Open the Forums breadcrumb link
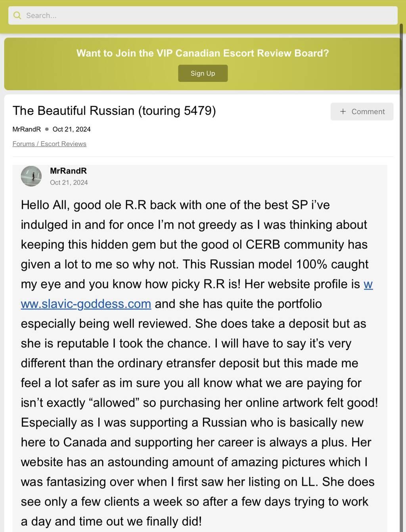This screenshot has width=406, height=532. click(x=23, y=144)
